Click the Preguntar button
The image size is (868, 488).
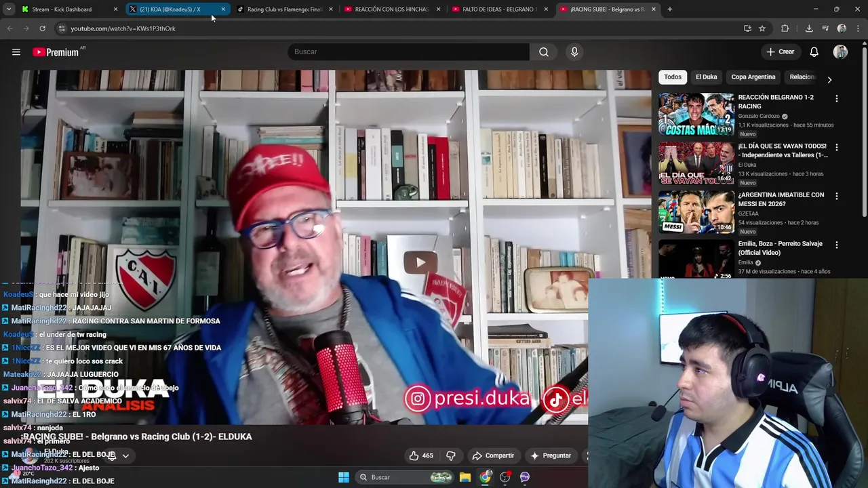pyautogui.click(x=550, y=455)
